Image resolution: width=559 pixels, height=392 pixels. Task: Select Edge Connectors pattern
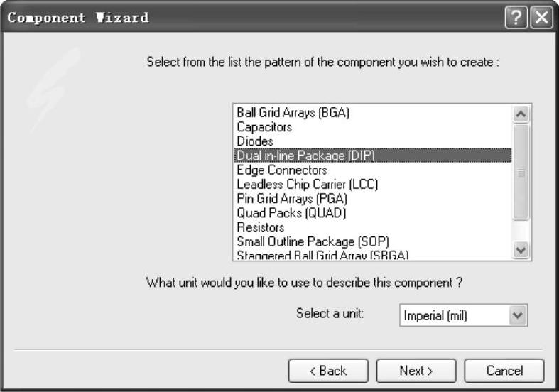point(281,170)
